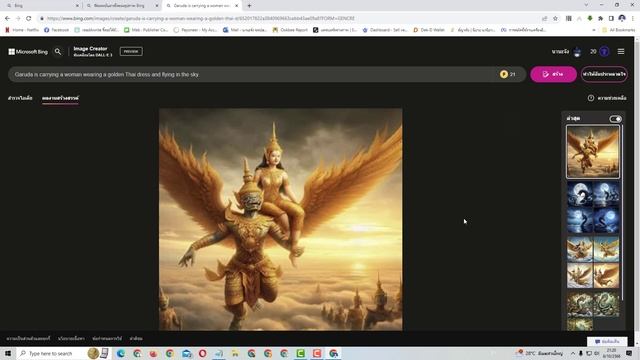Open the blue moon serpent thumbnail group
The image size is (640, 360).
click(593, 207)
